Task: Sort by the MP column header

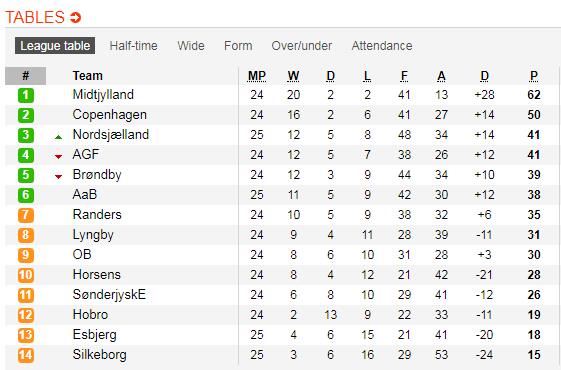Action: tap(257, 76)
